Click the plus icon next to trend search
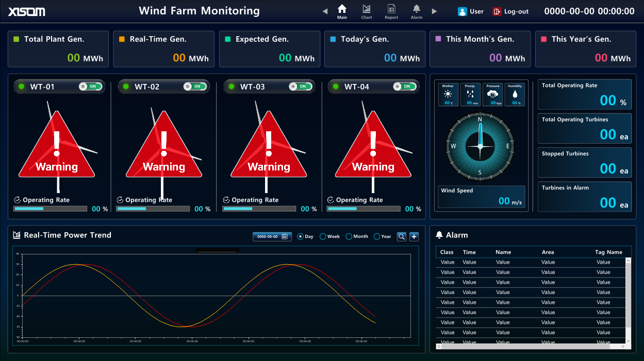This screenshot has height=361, width=644. click(414, 236)
